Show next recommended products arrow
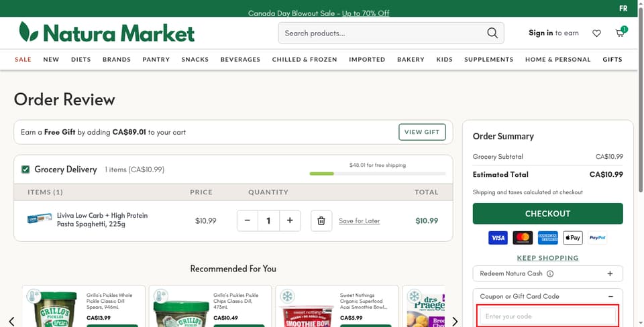Viewport: 644px width, 327px height. point(455,321)
